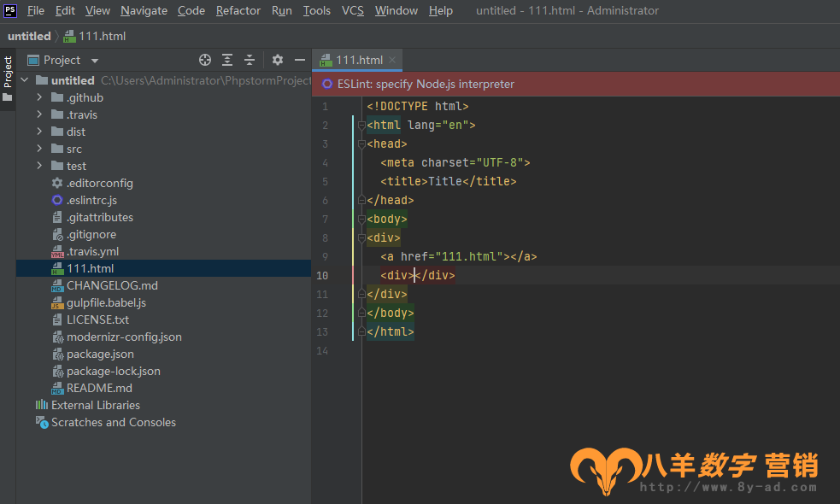Image resolution: width=840 pixels, height=504 pixels.
Task: Open the File menu
Action: [x=35, y=11]
